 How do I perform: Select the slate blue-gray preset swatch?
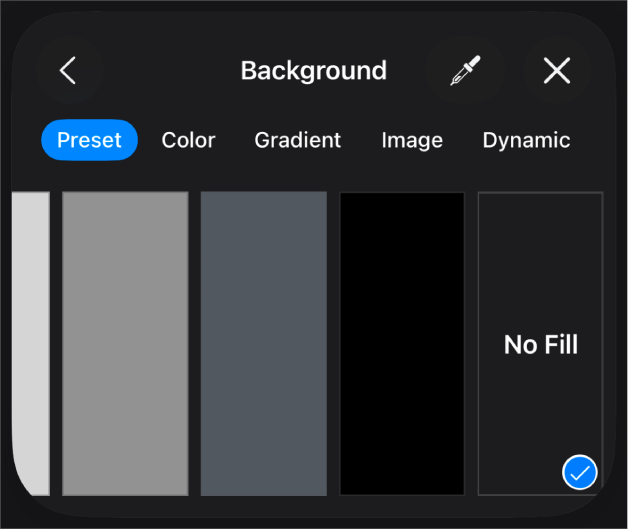[x=263, y=343]
